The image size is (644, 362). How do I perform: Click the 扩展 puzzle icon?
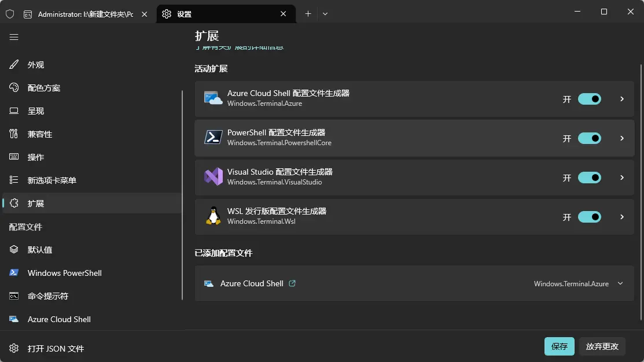coord(14,203)
